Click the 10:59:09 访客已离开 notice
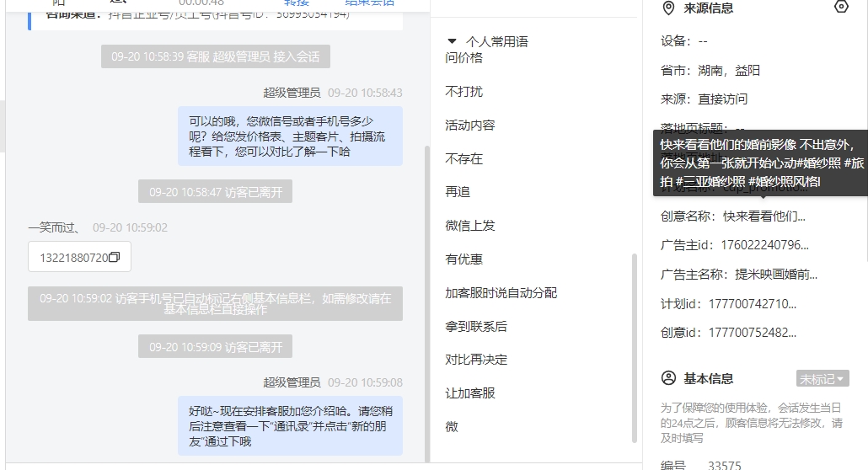This screenshot has height=470, width=868. point(216,346)
